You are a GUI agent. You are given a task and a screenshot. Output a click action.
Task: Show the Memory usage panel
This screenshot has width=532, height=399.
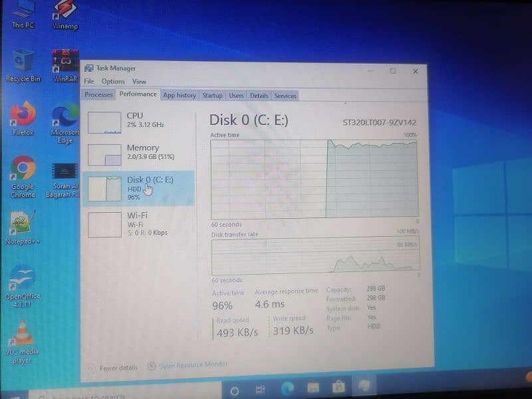click(140, 154)
